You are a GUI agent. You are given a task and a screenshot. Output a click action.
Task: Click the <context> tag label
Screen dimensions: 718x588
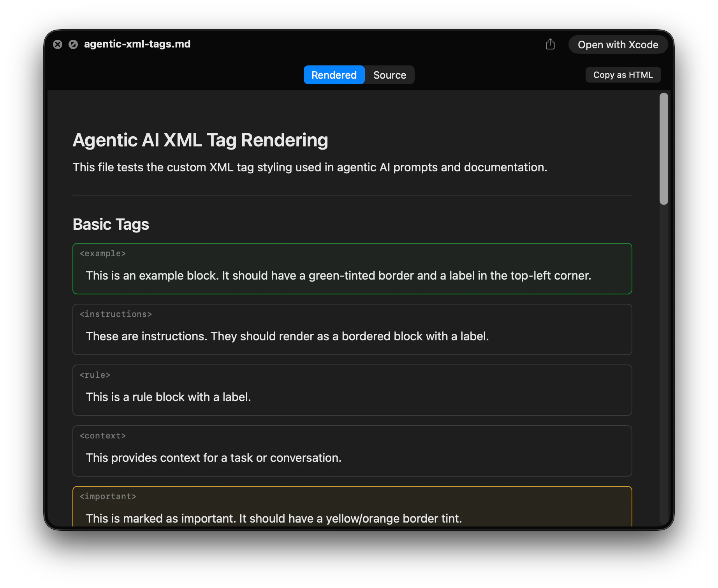(102, 435)
